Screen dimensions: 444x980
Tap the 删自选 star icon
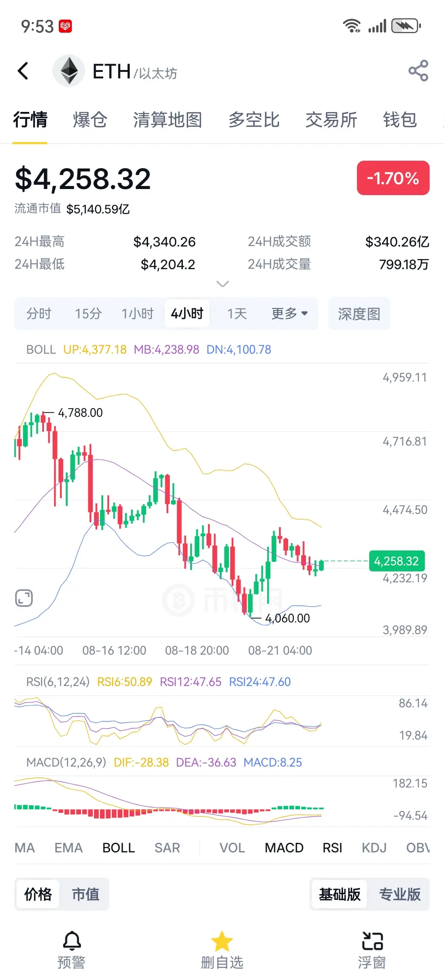(222, 941)
